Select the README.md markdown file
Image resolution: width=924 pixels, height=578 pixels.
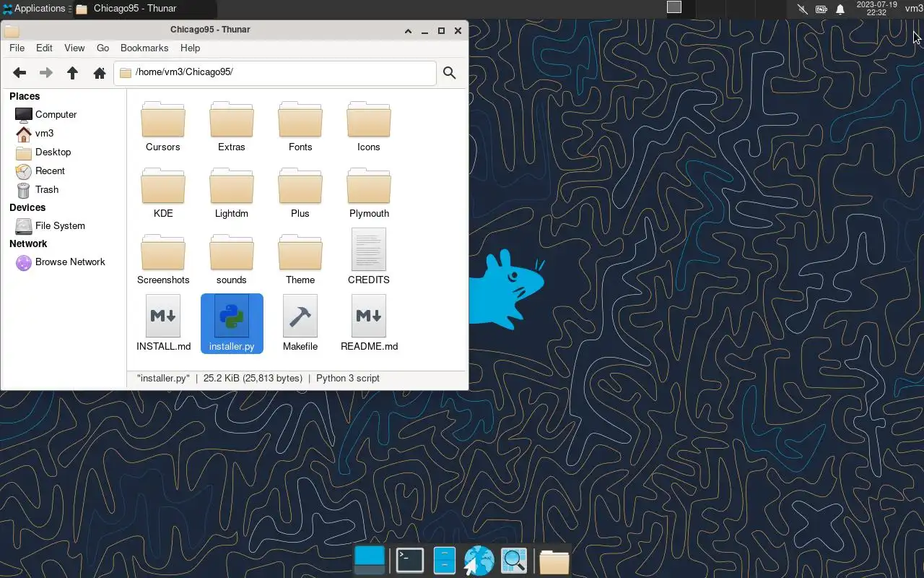(369, 323)
